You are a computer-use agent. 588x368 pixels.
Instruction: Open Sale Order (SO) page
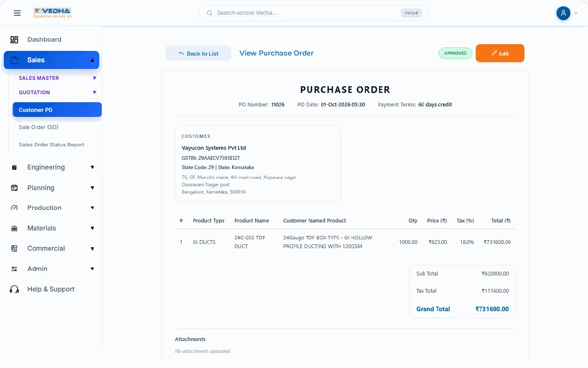39,127
